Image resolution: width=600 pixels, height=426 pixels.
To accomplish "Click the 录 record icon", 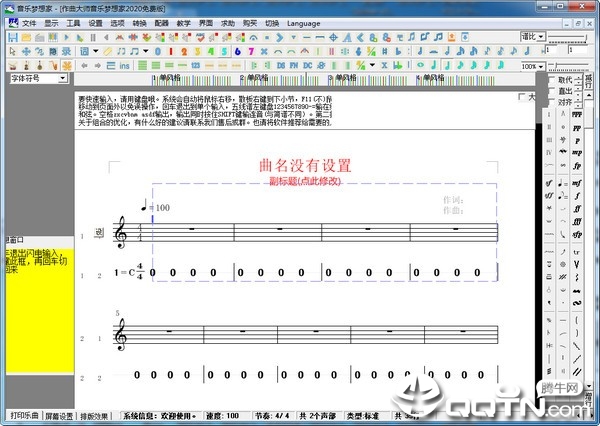I will click(x=67, y=51).
